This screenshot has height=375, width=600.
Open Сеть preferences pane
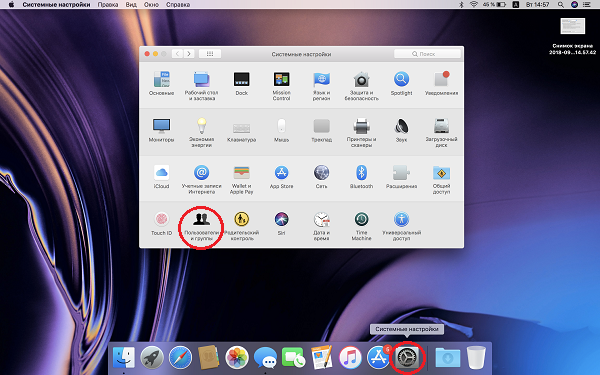tap(321, 177)
